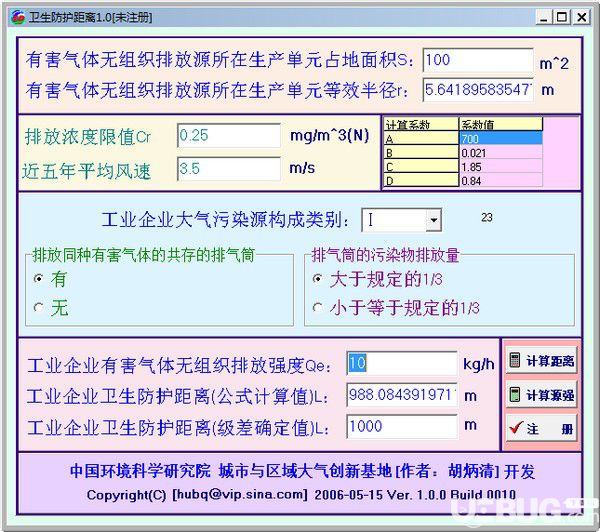Click the 系数值 column header
The width and height of the screenshot is (600, 532).
tap(501, 124)
